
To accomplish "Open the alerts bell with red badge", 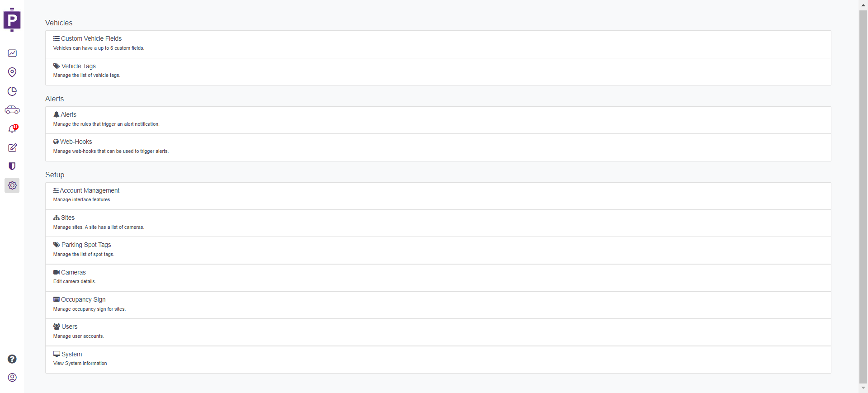I will point(12,129).
